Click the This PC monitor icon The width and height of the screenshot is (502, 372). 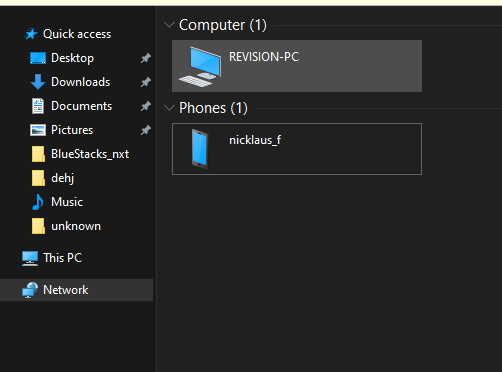[30, 258]
